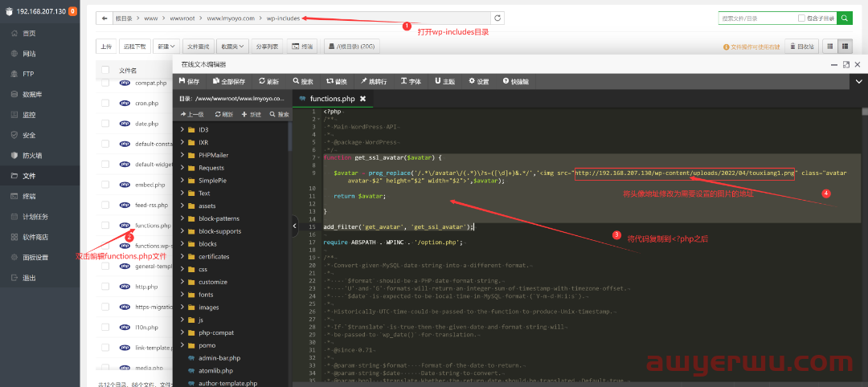868x387 pixels.
Task: Expand the block-patterns folder
Action: tap(182, 218)
